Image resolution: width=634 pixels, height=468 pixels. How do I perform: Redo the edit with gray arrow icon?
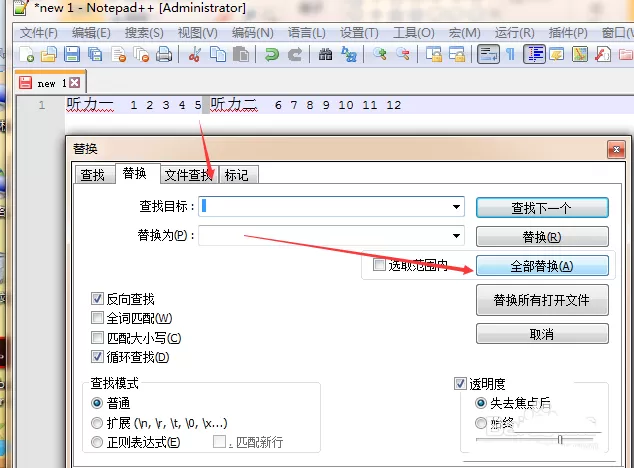click(x=295, y=55)
